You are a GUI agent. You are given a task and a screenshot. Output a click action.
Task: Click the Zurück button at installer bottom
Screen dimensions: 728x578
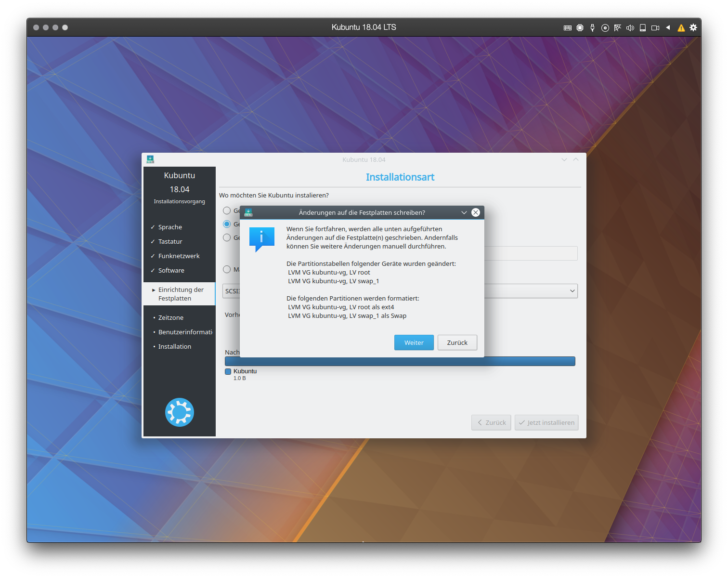click(491, 422)
